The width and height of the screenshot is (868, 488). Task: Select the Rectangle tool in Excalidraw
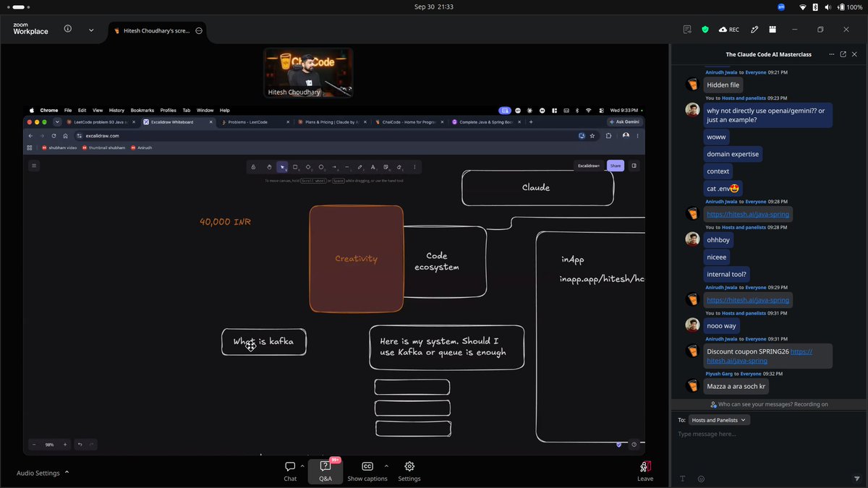click(x=295, y=167)
